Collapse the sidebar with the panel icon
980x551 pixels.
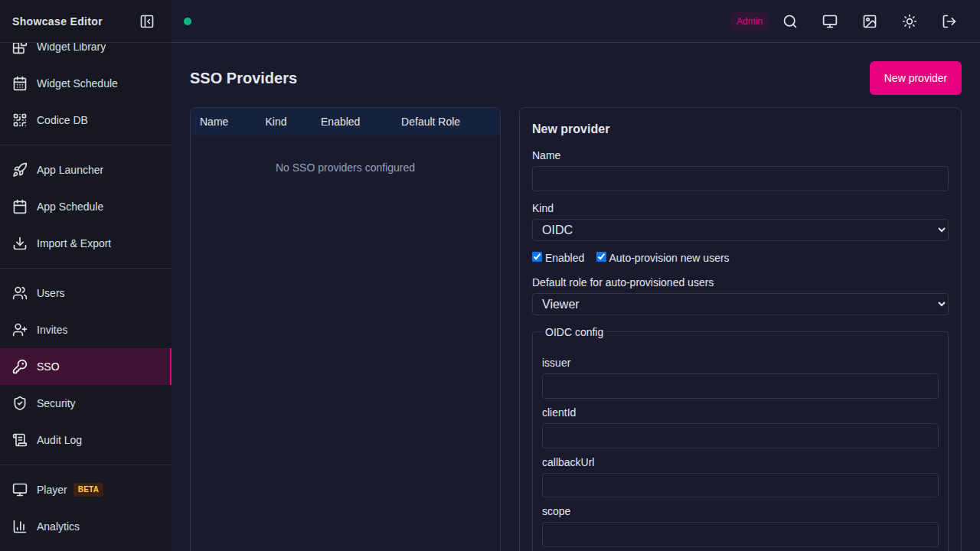click(147, 21)
